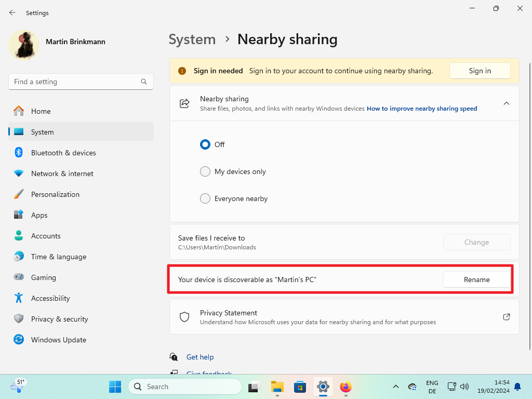The width and height of the screenshot is (532, 399).
Task: Open the Accessibility settings icon
Action: pyautogui.click(x=18, y=298)
